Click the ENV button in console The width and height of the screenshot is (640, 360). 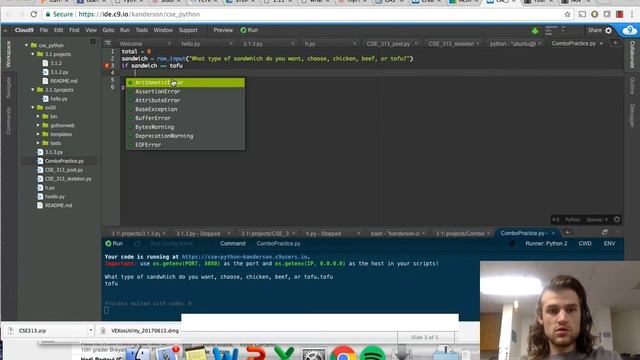pyautogui.click(x=609, y=244)
